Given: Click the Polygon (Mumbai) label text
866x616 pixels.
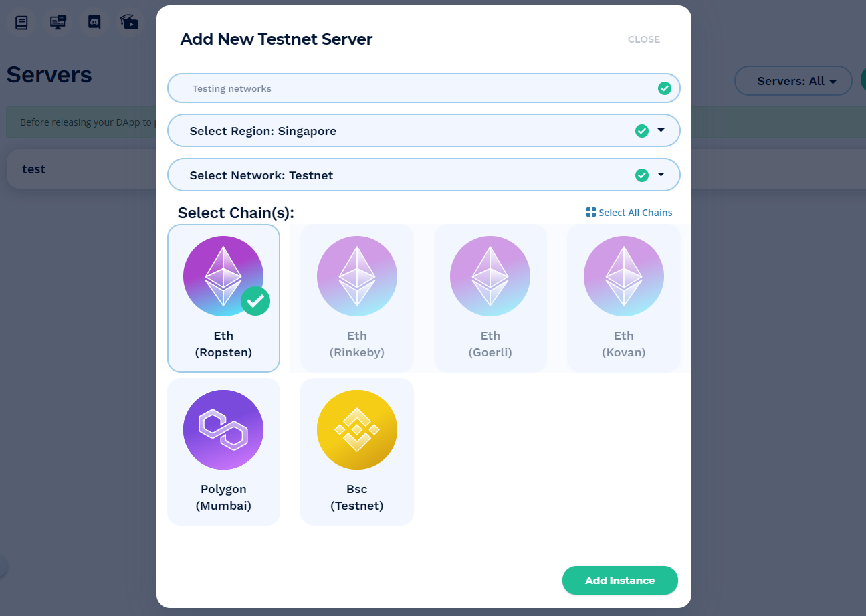Looking at the screenshot, I should [x=223, y=498].
